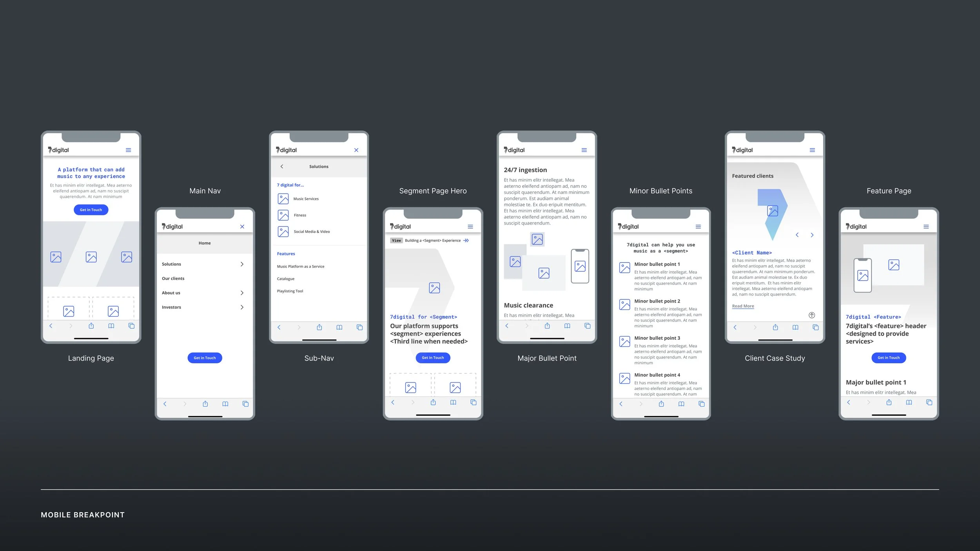
Task: Click back chevron beside Solutions header
Action: [x=282, y=167]
